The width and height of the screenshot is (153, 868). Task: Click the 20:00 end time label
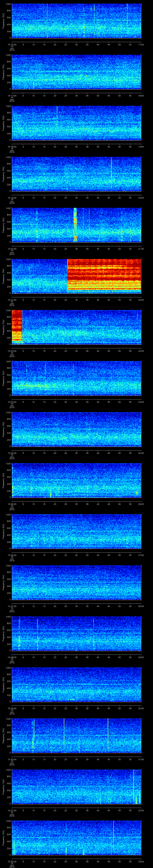[141, 197]
